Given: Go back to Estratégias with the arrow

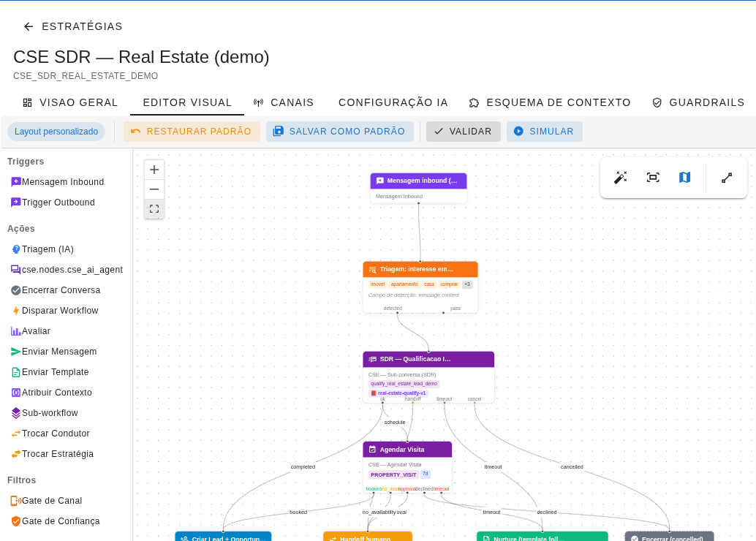Looking at the screenshot, I should click(29, 26).
